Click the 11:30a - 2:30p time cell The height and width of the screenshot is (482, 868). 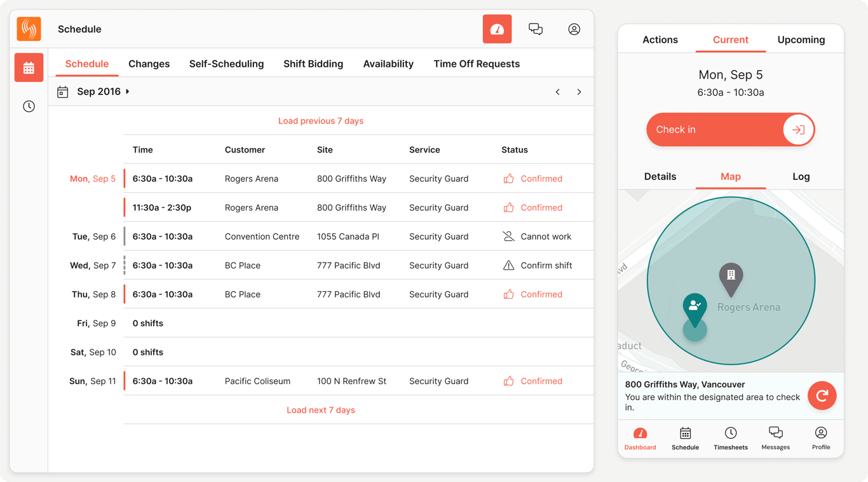(162, 207)
